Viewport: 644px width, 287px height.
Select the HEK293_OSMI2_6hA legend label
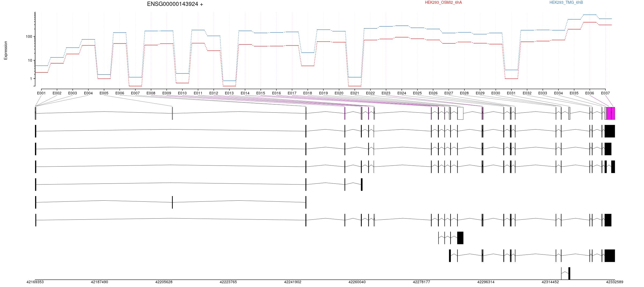point(443,2)
